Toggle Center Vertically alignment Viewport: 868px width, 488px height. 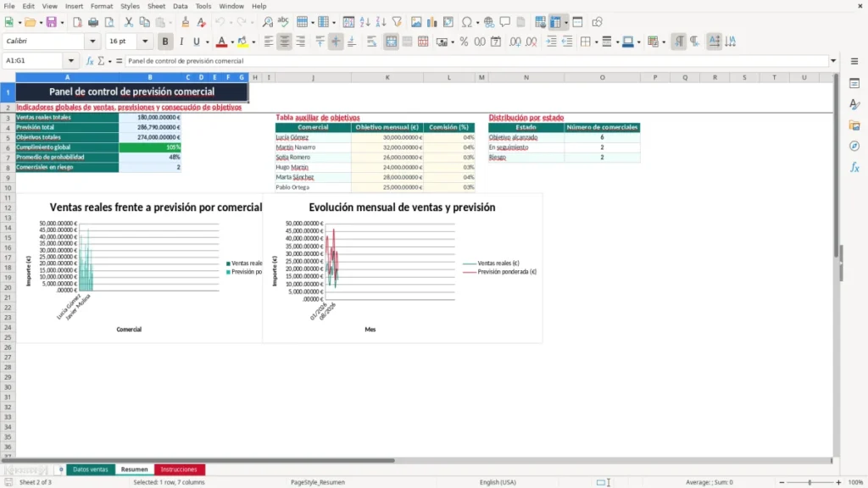point(336,42)
